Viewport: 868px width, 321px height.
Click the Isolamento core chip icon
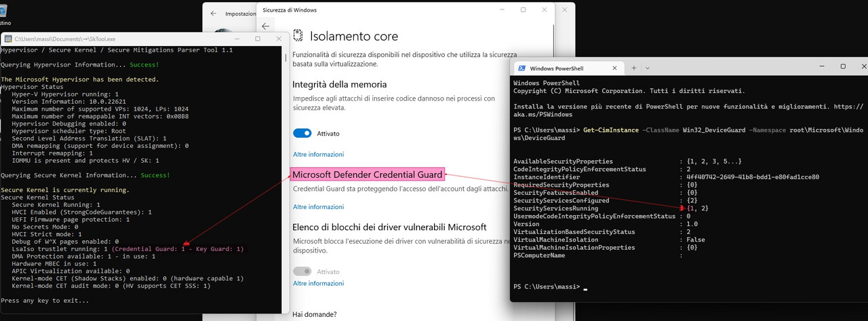pos(298,36)
